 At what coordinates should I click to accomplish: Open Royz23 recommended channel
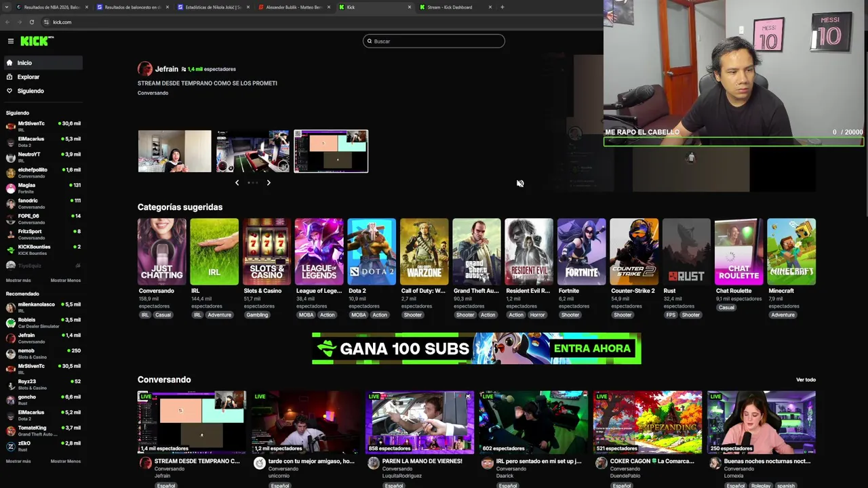pos(43,384)
